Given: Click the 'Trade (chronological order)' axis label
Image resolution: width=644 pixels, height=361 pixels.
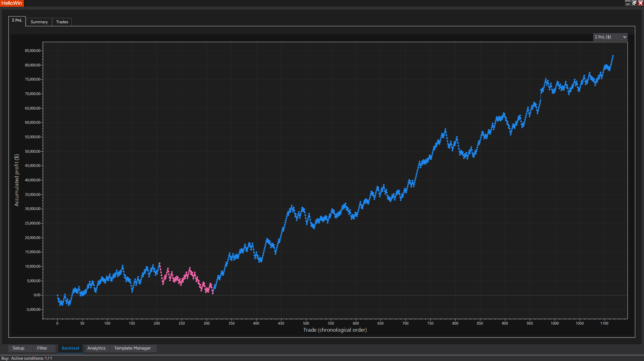Looking at the screenshot, I should pos(335,330).
